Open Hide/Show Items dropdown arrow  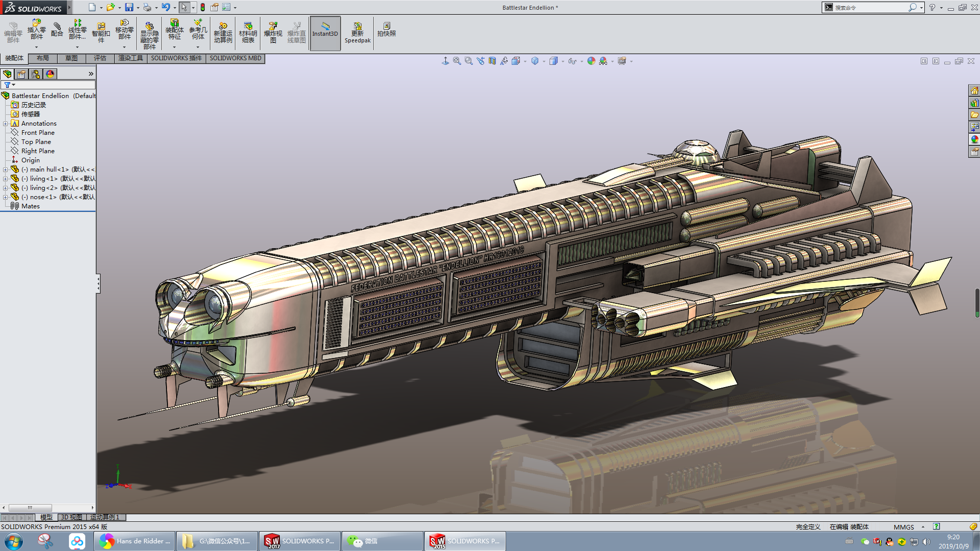(x=582, y=61)
